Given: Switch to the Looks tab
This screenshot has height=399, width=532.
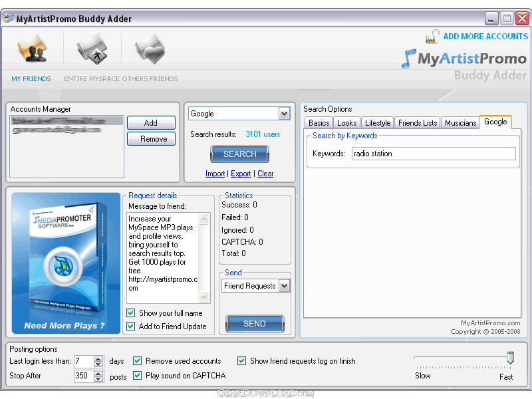Looking at the screenshot, I should [346, 123].
